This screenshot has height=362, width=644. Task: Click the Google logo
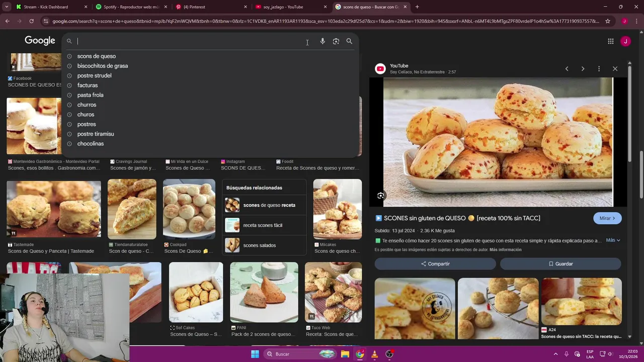(x=40, y=41)
